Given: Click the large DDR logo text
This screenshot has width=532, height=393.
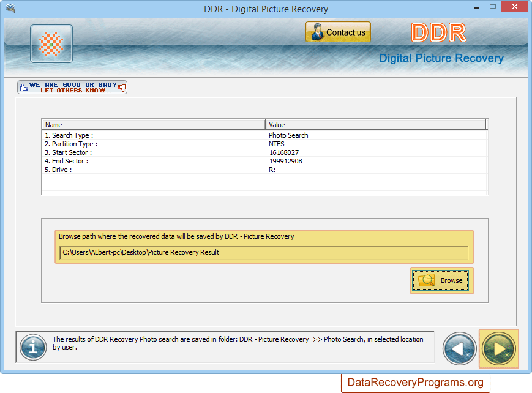Looking at the screenshot, I should point(439,33).
